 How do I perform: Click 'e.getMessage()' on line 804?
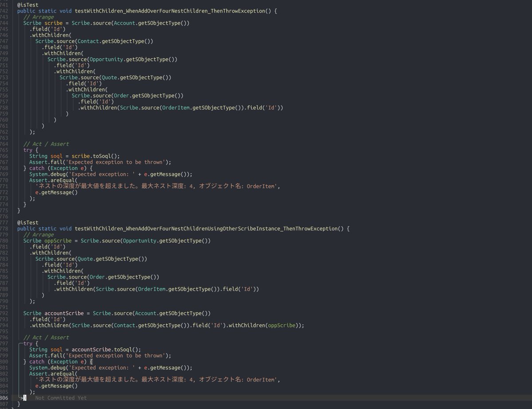click(x=57, y=386)
